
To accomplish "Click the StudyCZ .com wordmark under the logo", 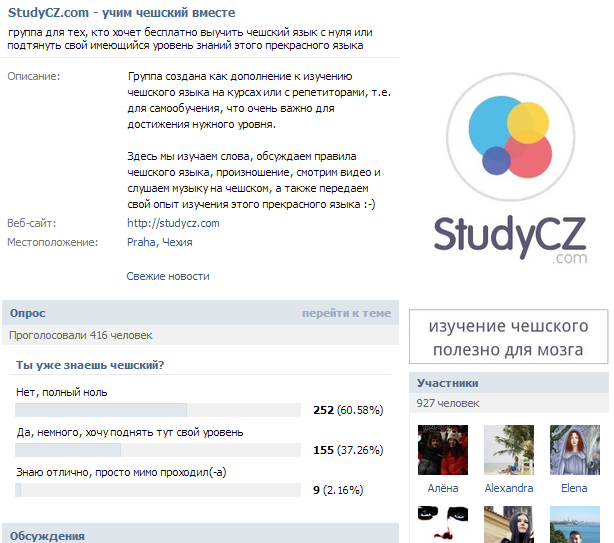I will pyautogui.click(x=510, y=240).
